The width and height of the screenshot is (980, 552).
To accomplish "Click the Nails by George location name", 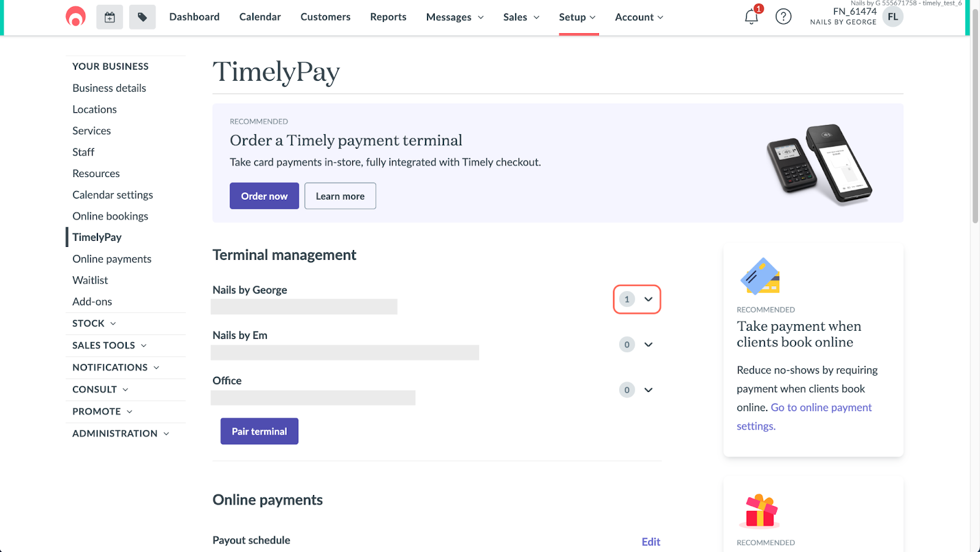I will coord(250,290).
